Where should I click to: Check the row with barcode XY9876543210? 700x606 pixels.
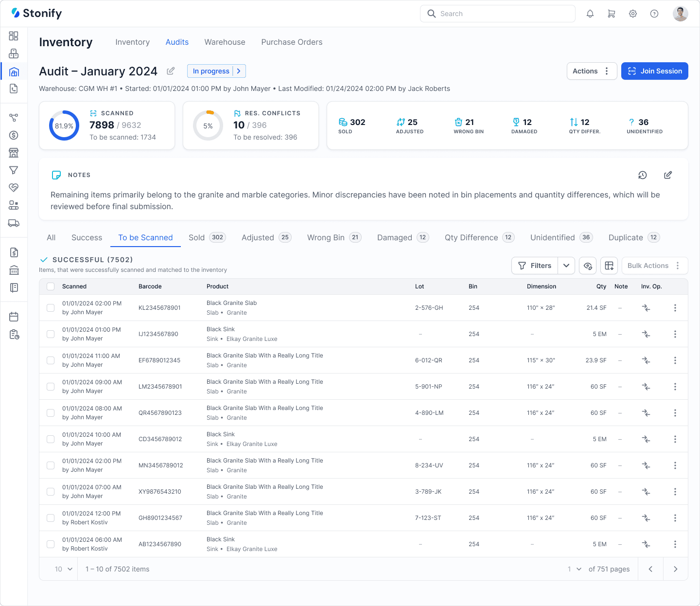tap(51, 492)
